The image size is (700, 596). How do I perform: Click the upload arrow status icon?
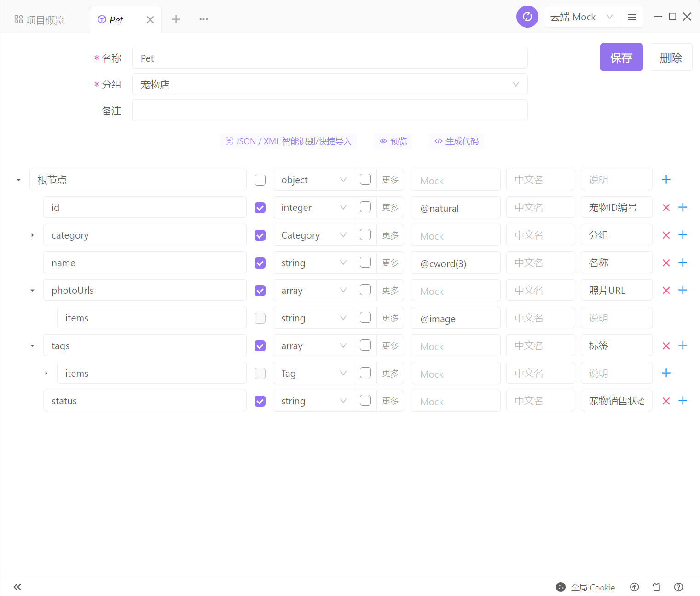pos(635,587)
